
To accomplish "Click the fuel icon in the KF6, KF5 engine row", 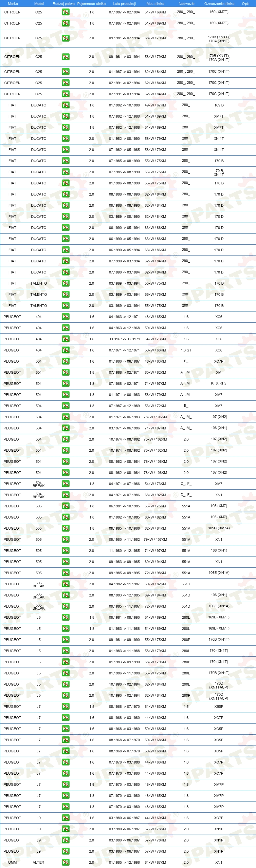I will [x=66, y=384].
